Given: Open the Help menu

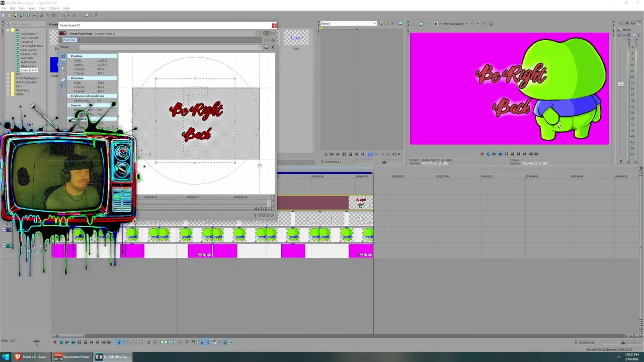Looking at the screenshot, I should (66, 8).
